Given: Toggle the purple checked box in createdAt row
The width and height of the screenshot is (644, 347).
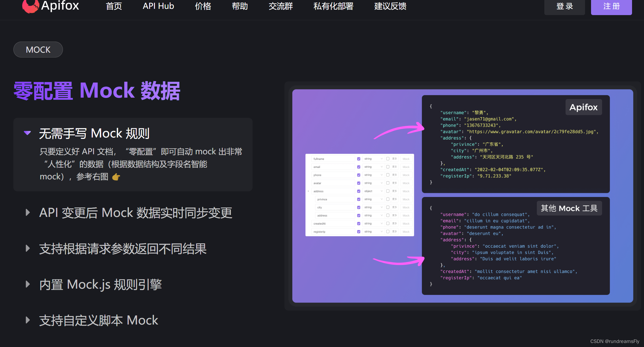Looking at the screenshot, I should (359, 223).
